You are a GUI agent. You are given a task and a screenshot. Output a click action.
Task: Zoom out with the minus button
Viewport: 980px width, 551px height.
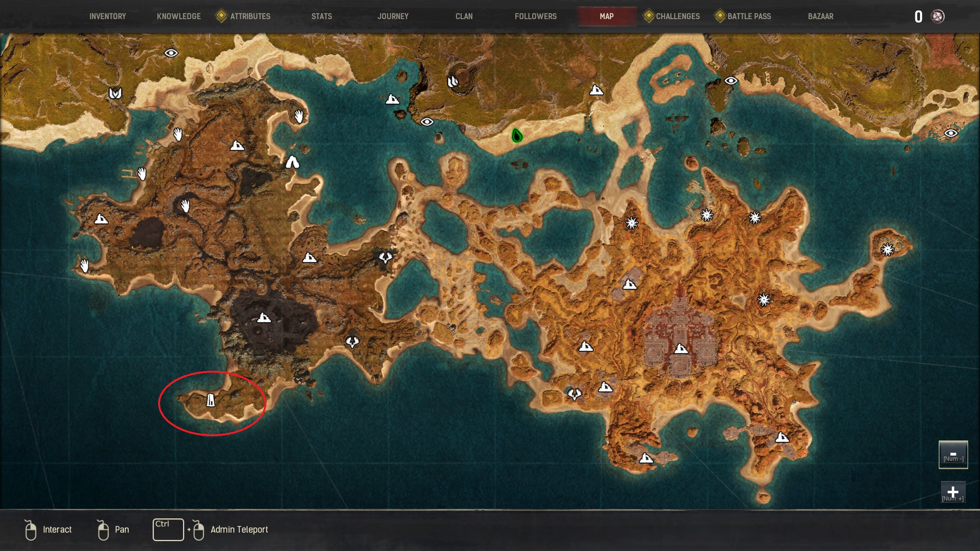tap(953, 455)
